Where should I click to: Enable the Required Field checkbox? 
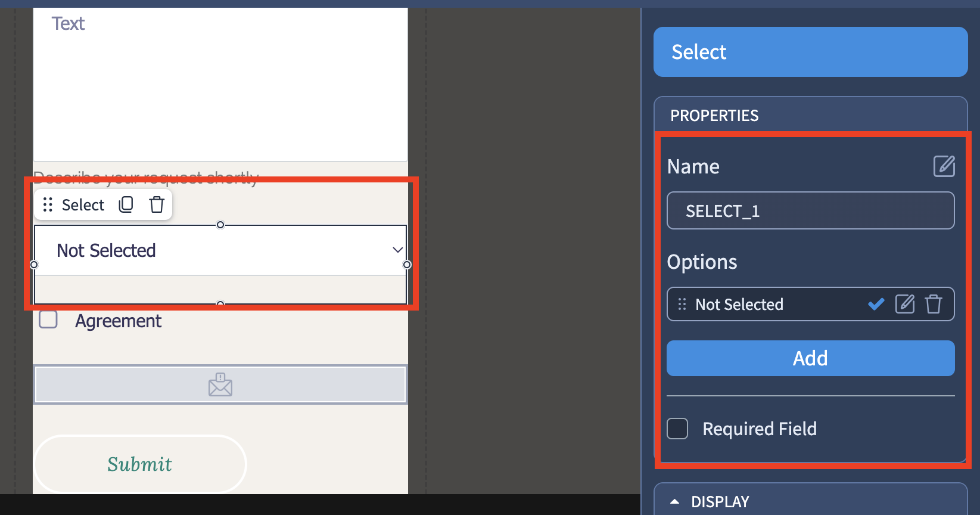tap(677, 429)
